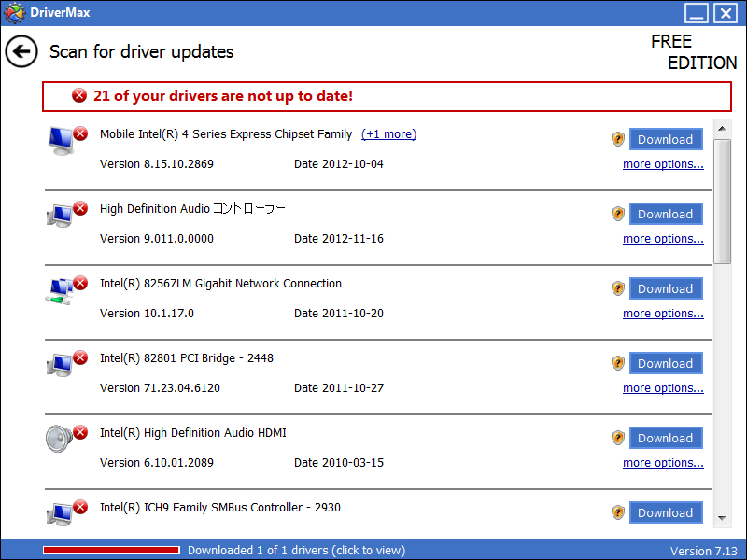Download the Mobile Intel 4 Series Chipset driver
This screenshot has height=560, width=747.
pos(666,139)
